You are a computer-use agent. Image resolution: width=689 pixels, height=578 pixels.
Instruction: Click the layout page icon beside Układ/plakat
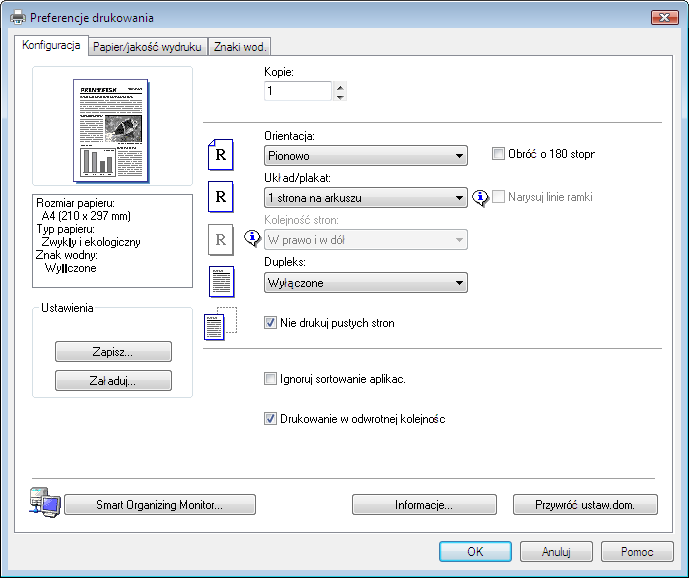pos(221,196)
